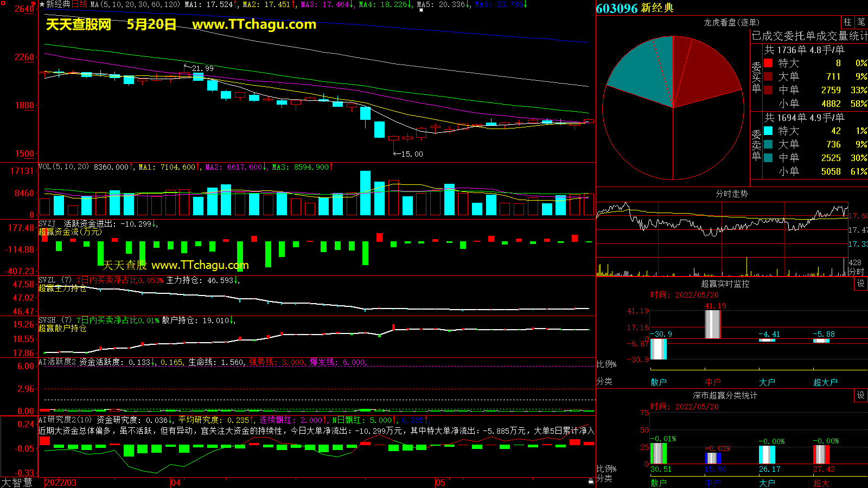Image resolution: width=868 pixels, height=488 pixels.
Task: Click the red flag icon at top-left corner
Action: tap(34, 4)
